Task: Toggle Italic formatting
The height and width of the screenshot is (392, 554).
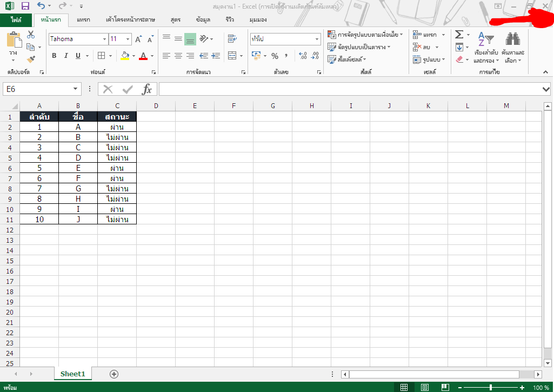Action: click(66, 56)
